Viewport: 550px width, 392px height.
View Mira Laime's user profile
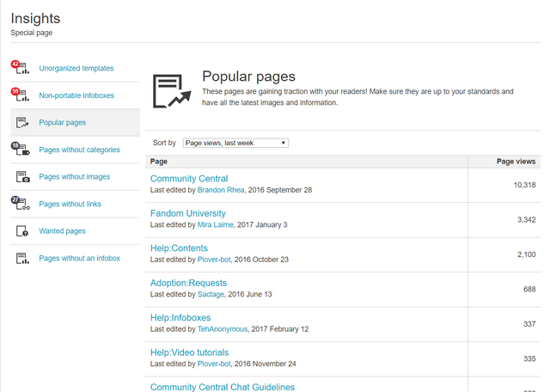pyautogui.click(x=216, y=224)
